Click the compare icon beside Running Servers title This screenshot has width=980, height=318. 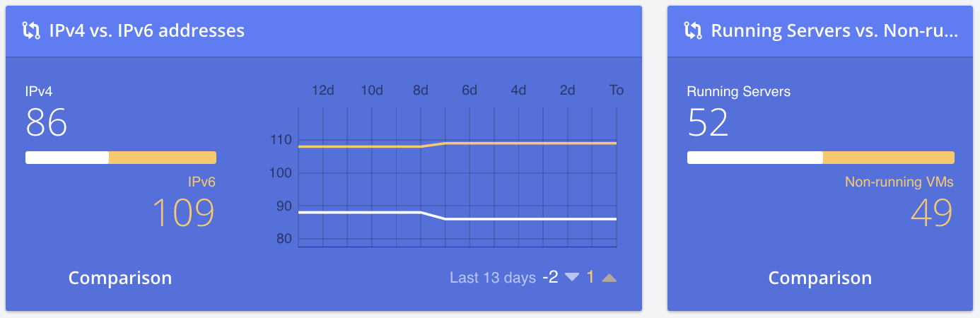[693, 30]
